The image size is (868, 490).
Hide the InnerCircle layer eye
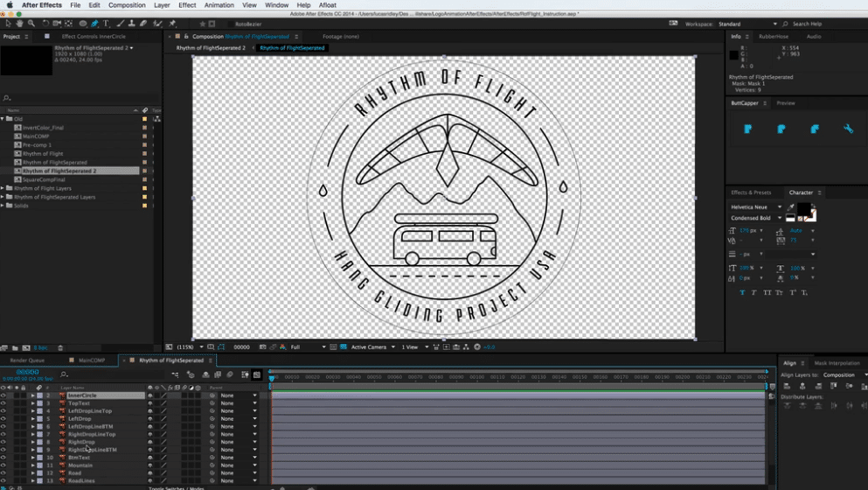coord(3,395)
